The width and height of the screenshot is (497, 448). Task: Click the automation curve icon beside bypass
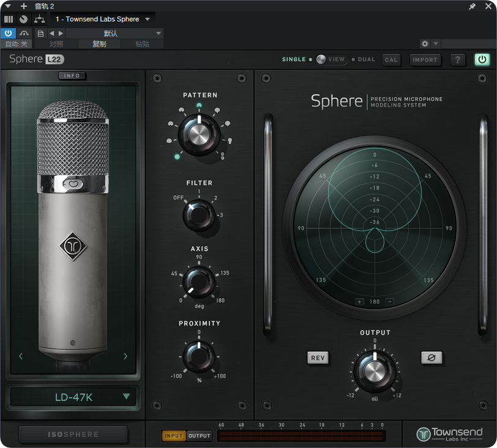click(24, 33)
